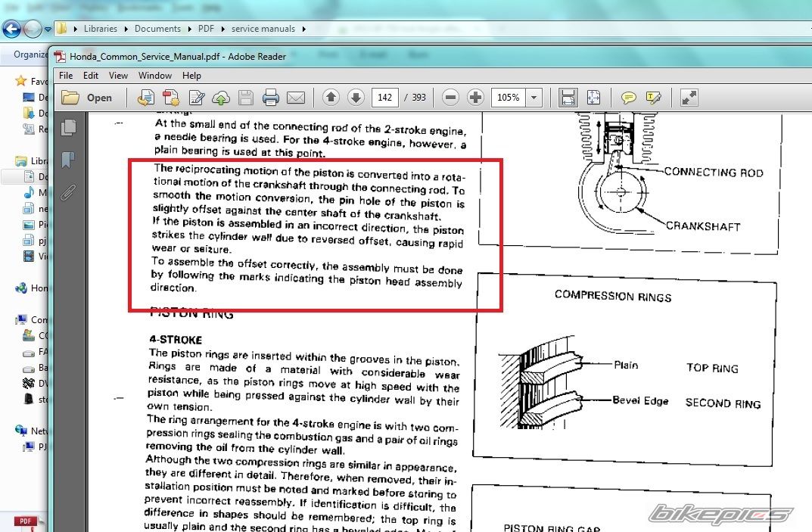Click Adobe Reader window title icon
This screenshot has height=532, width=812.
tap(60, 57)
